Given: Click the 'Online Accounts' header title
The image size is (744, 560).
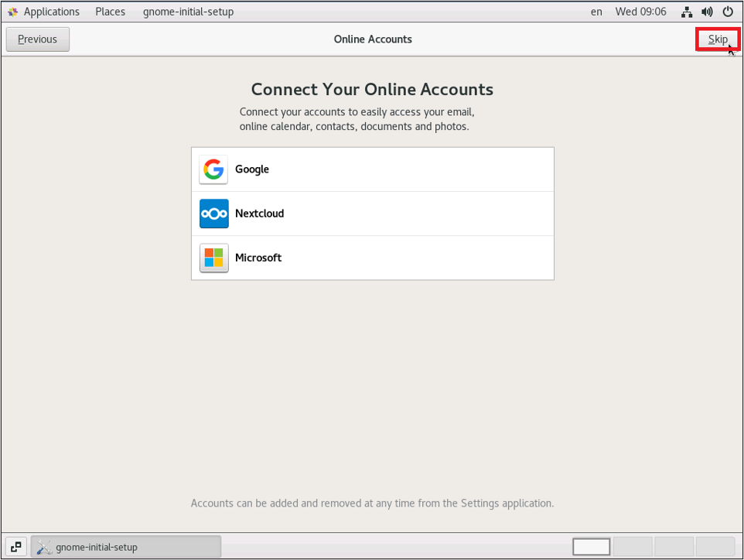Looking at the screenshot, I should (x=373, y=39).
